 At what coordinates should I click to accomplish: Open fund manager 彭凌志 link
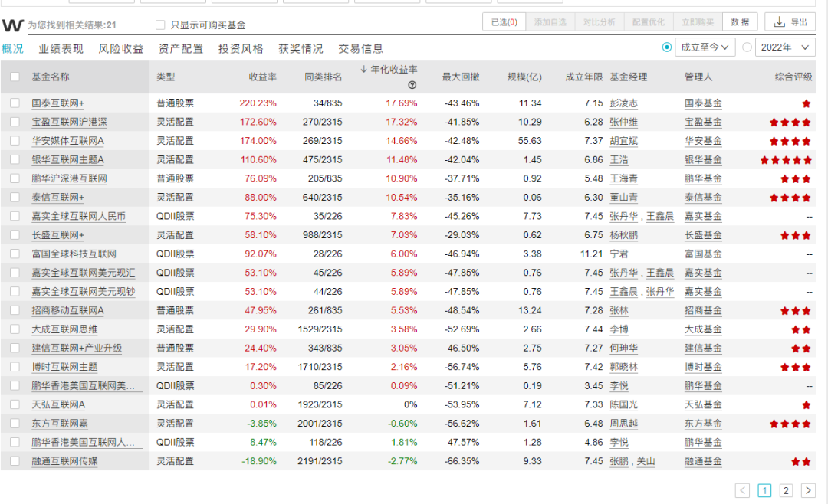[623, 103]
